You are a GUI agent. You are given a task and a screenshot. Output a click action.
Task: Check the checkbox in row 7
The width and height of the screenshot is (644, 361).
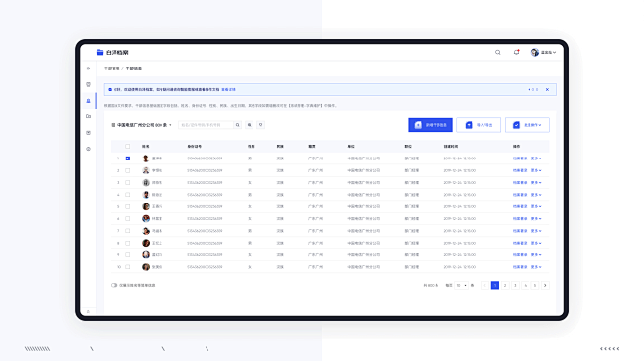click(x=128, y=231)
